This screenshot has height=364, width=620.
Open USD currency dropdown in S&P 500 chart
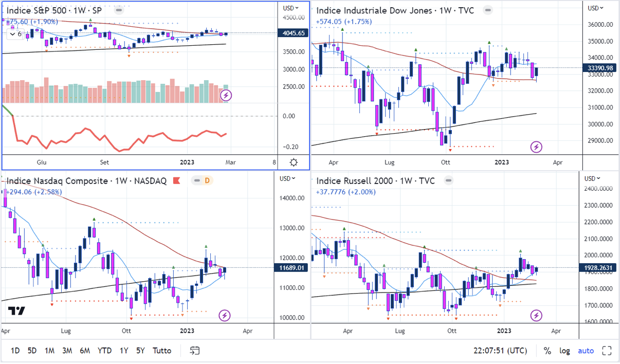[x=290, y=8]
